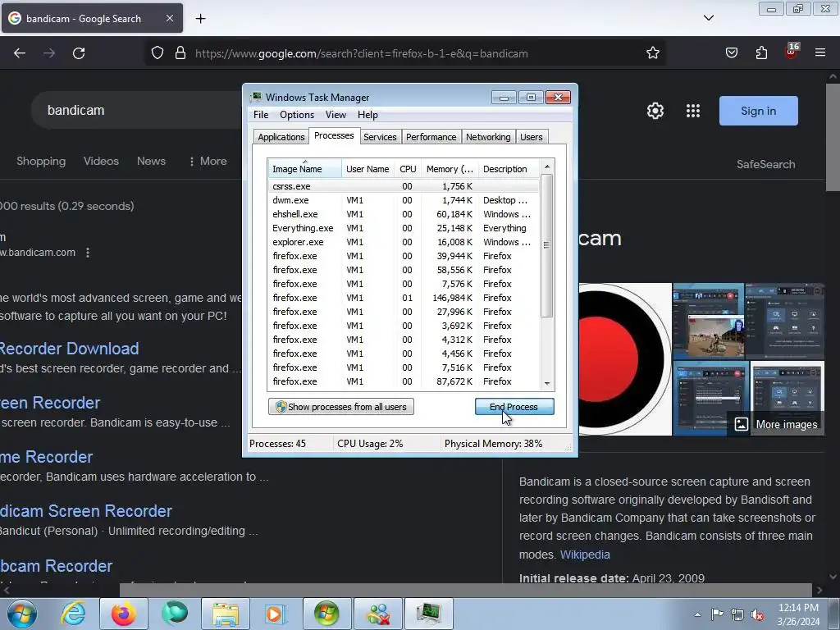This screenshot has height=630, width=840.
Task: Open Firefox extensions puzzle icon
Action: pos(761,52)
